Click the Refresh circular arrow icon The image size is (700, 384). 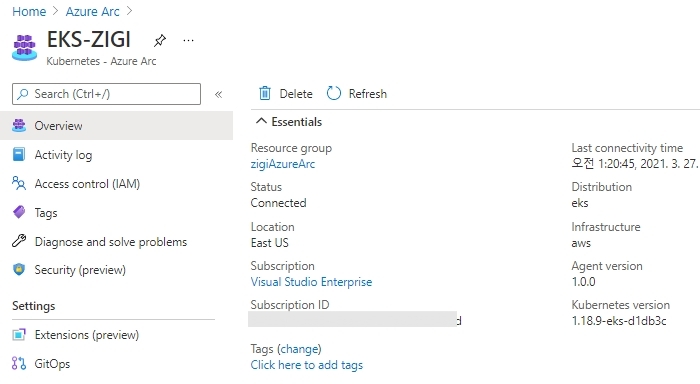(x=333, y=93)
